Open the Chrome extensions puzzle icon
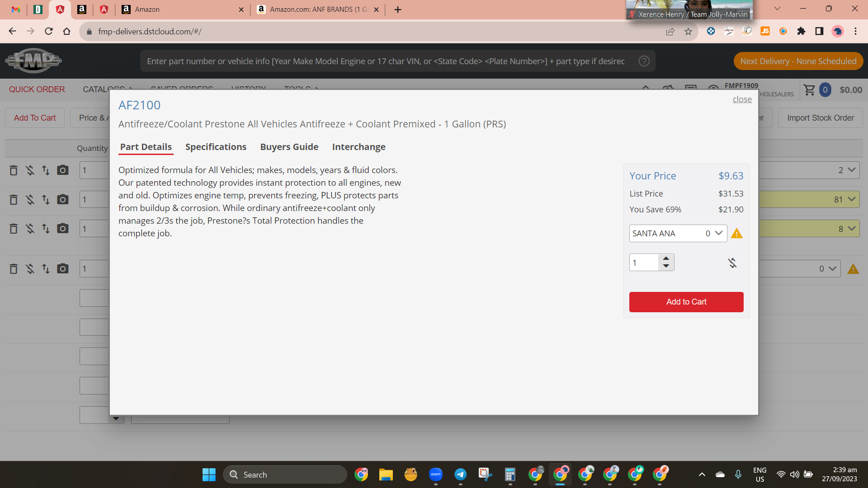This screenshot has height=488, width=868. point(801,31)
